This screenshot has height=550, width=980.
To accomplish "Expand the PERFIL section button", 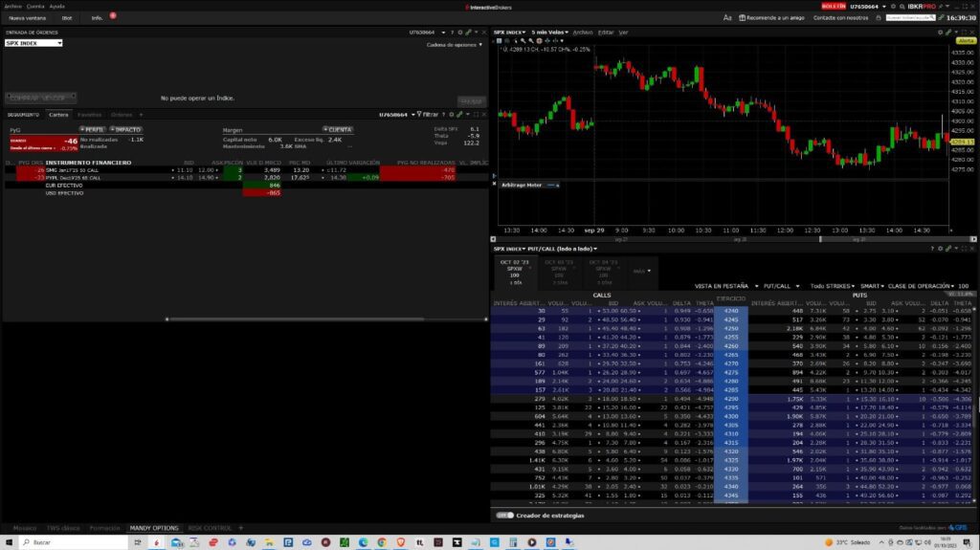I will coord(92,129).
